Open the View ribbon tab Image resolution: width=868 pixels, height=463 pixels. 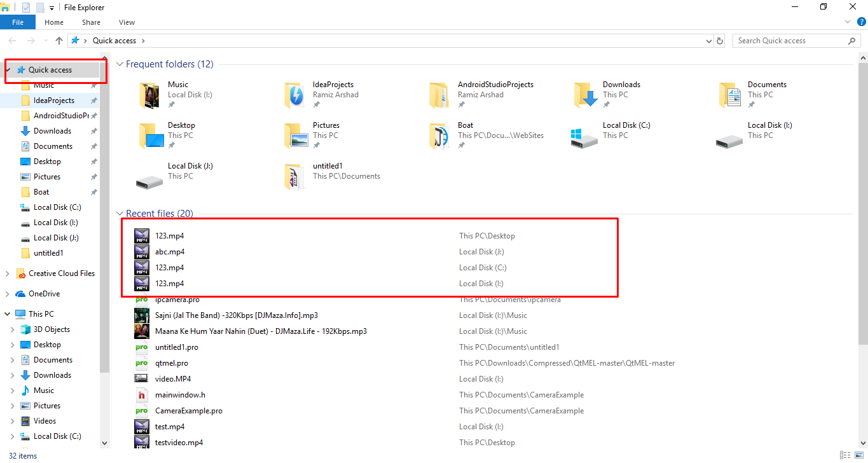[127, 22]
